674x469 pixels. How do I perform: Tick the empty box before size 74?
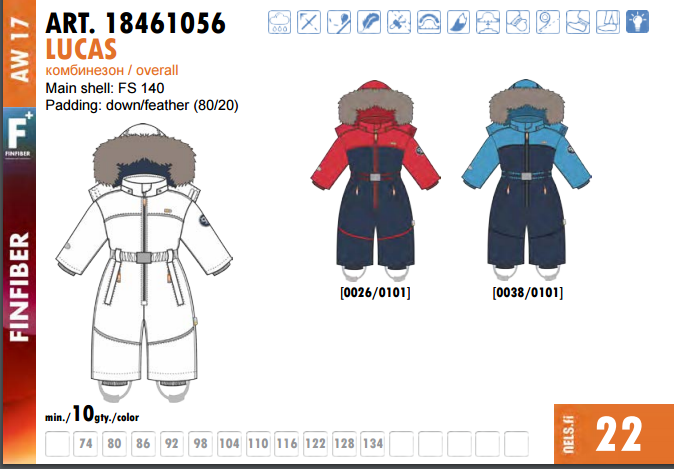58,444
